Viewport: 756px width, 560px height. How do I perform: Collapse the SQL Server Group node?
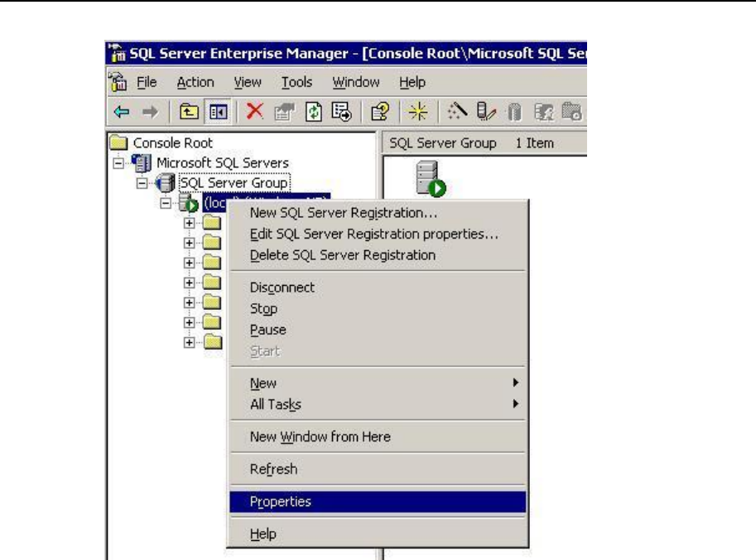pos(142,183)
